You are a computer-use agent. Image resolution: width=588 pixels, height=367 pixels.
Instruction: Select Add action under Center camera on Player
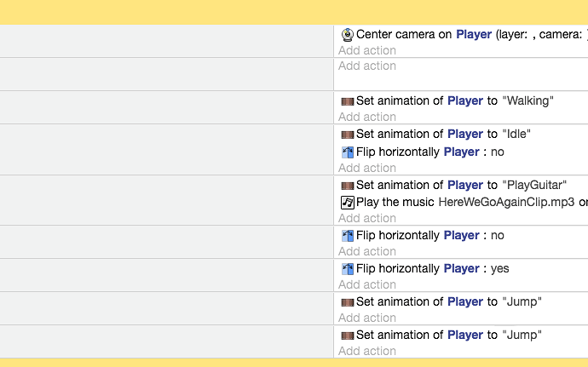coord(367,50)
